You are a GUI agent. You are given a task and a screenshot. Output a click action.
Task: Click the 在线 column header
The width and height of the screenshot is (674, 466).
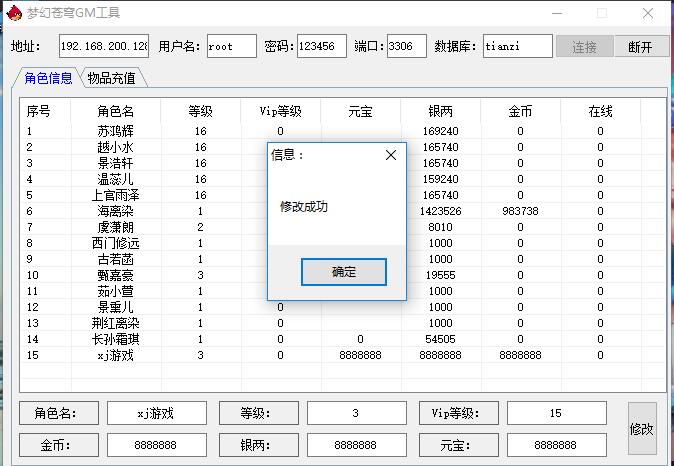pos(600,111)
